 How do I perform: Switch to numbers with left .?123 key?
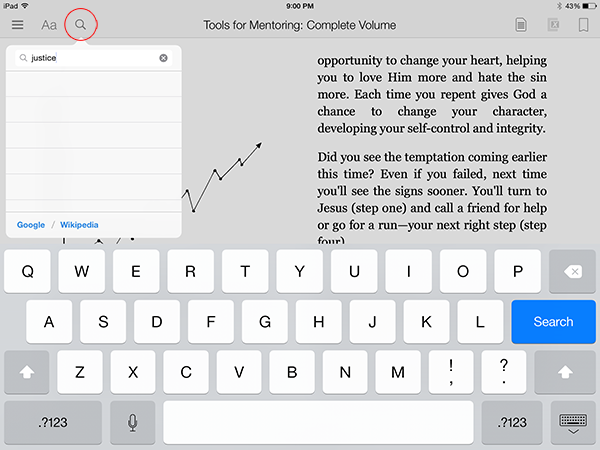pyautogui.click(x=53, y=422)
